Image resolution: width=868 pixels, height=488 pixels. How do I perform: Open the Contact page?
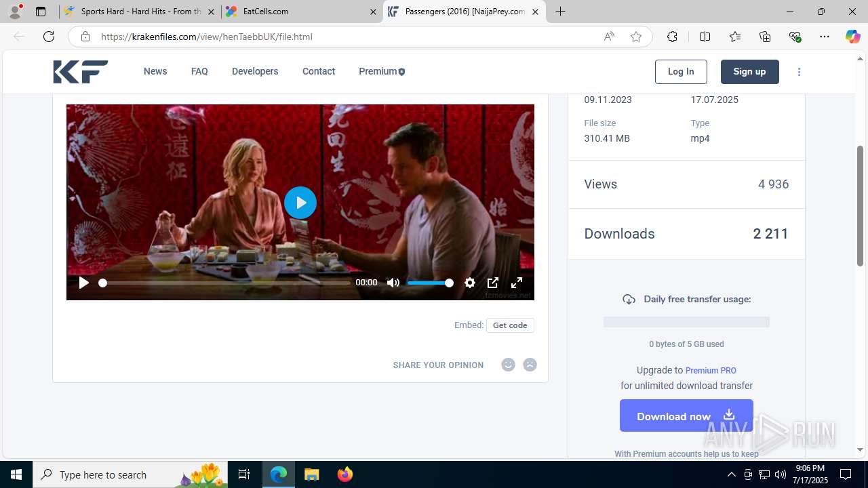[319, 71]
